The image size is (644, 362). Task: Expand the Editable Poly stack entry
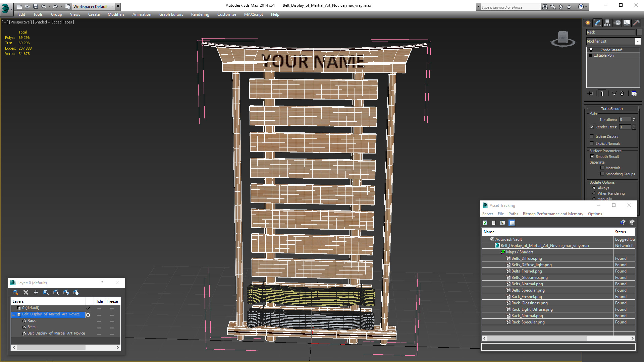coord(590,55)
